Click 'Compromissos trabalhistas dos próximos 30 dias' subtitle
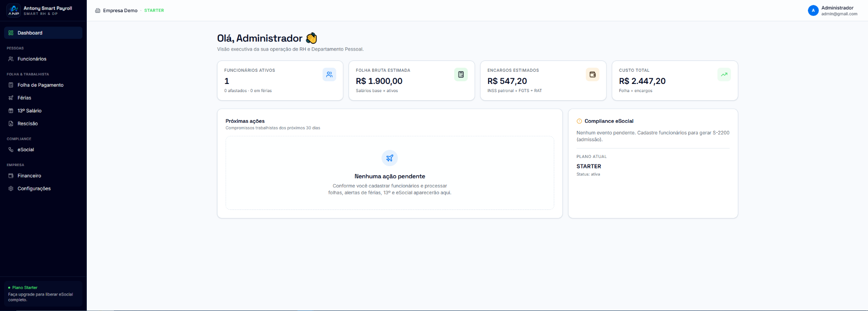Viewport: 868px width, 311px height. (273, 128)
